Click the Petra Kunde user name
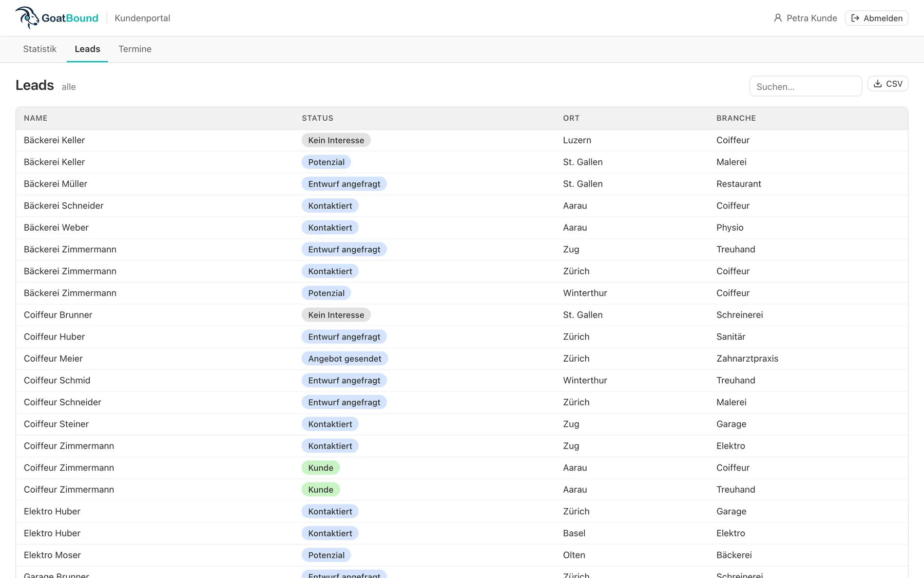This screenshot has width=924, height=578. click(x=812, y=18)
